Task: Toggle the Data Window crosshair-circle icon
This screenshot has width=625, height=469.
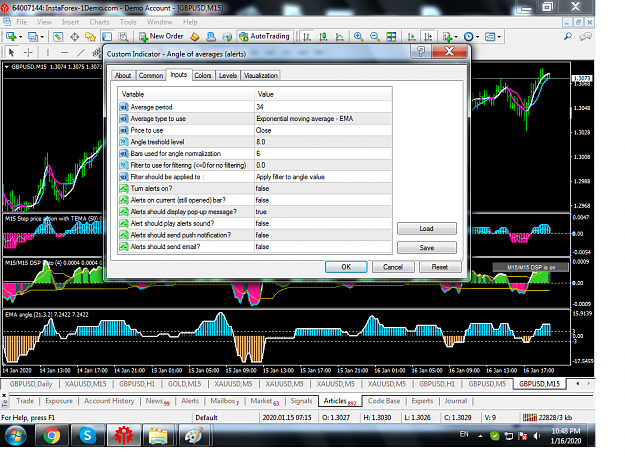Action: 75,37
